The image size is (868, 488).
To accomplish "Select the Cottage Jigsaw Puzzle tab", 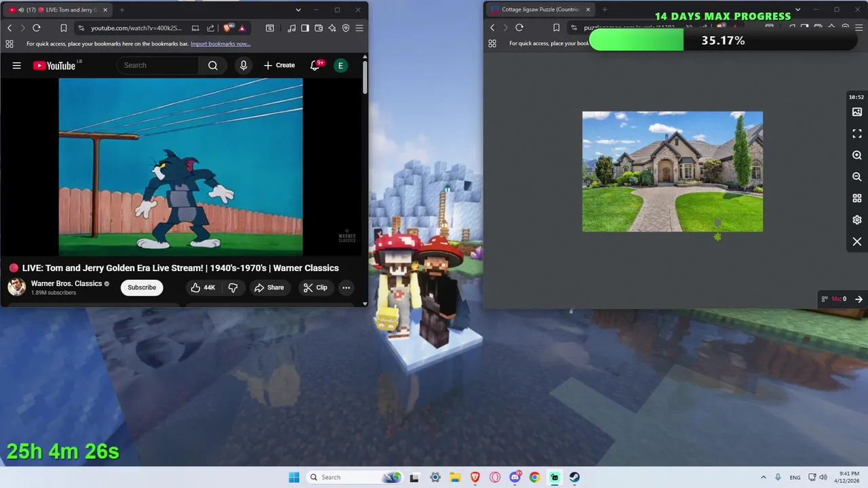I will tap(539, 10).
